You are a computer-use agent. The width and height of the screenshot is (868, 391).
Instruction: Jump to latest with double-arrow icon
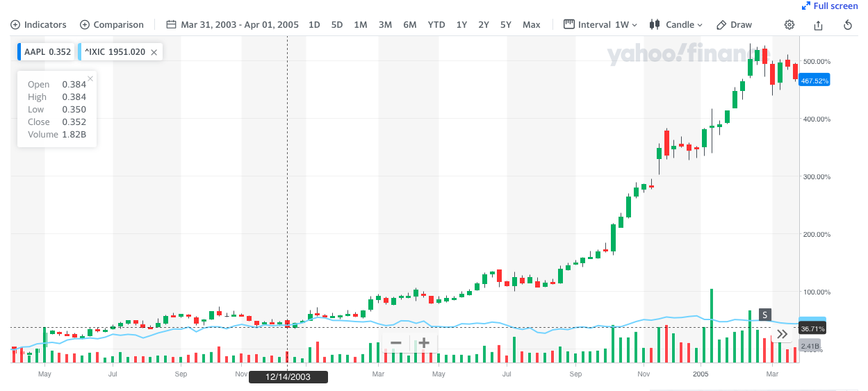(x=783, y=334)
